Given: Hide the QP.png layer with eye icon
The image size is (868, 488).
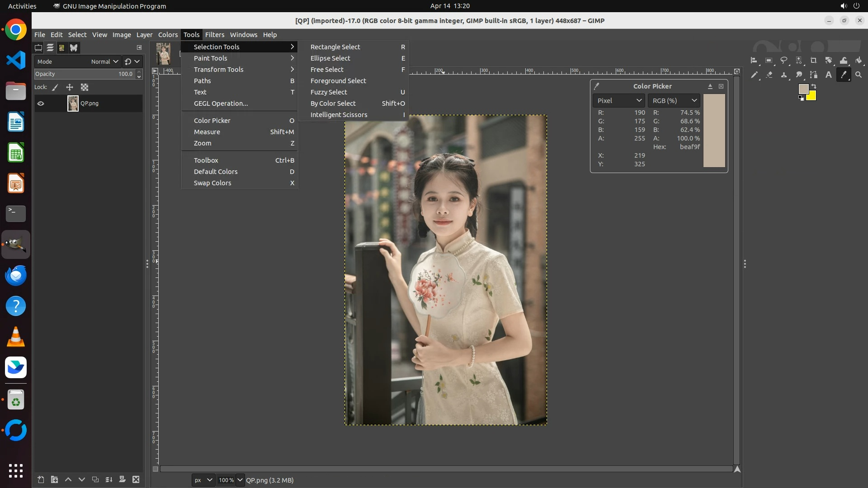Looking at the screenshot, I should (41, 103).
